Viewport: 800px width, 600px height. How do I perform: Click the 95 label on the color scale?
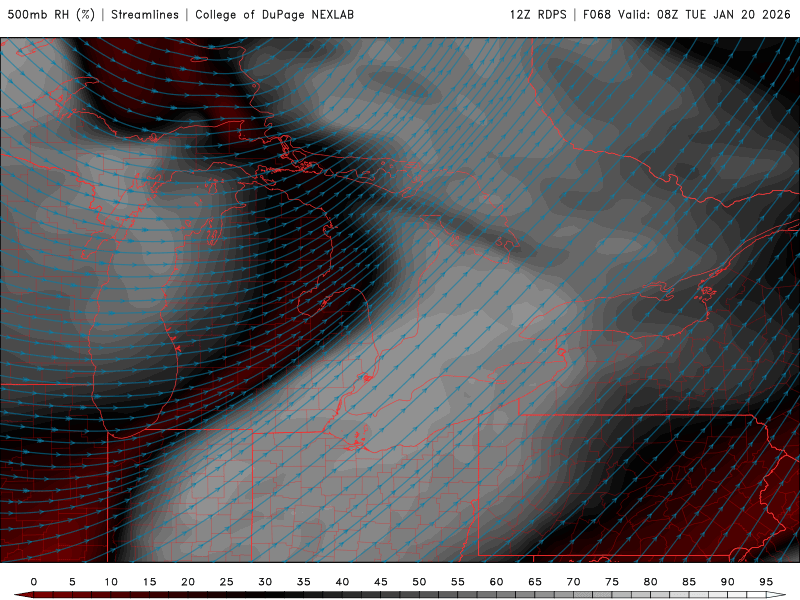click(766, 582)
